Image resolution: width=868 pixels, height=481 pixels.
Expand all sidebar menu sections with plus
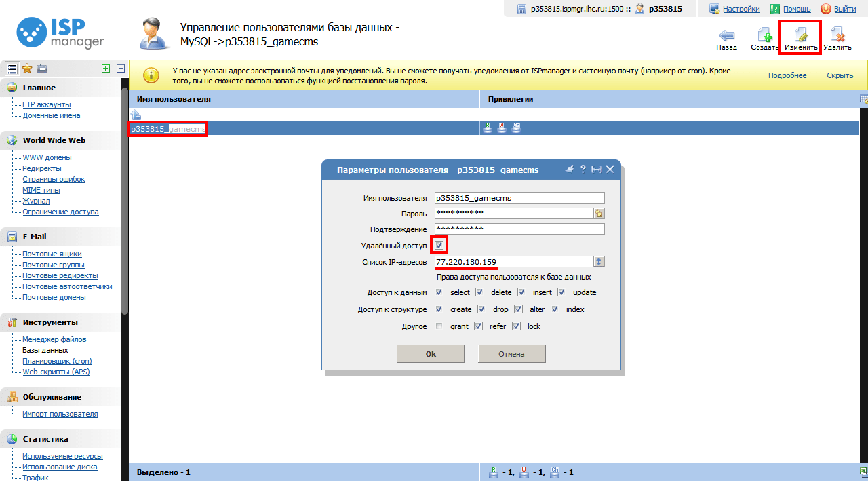click(x=105, y=69)
